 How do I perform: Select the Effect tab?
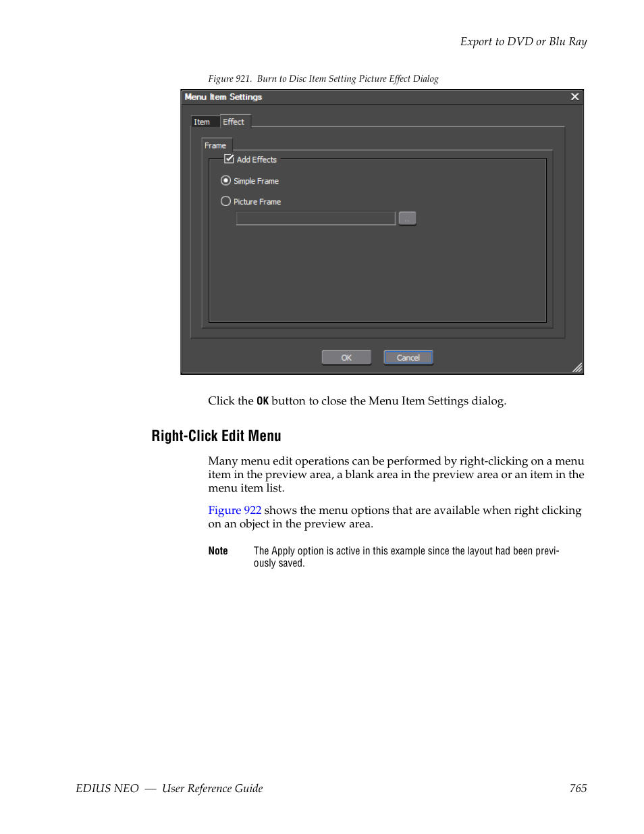234,122
